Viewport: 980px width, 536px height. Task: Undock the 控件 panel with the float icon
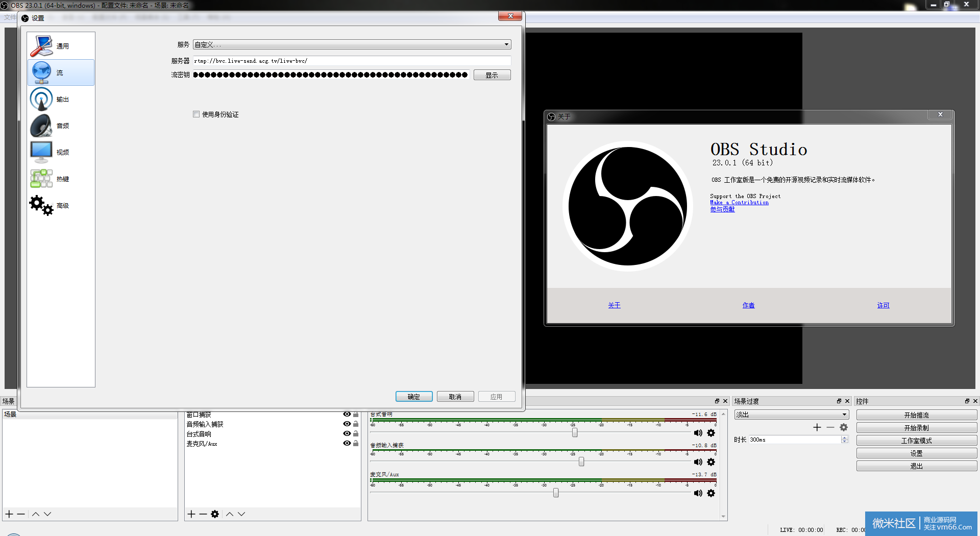967,401
